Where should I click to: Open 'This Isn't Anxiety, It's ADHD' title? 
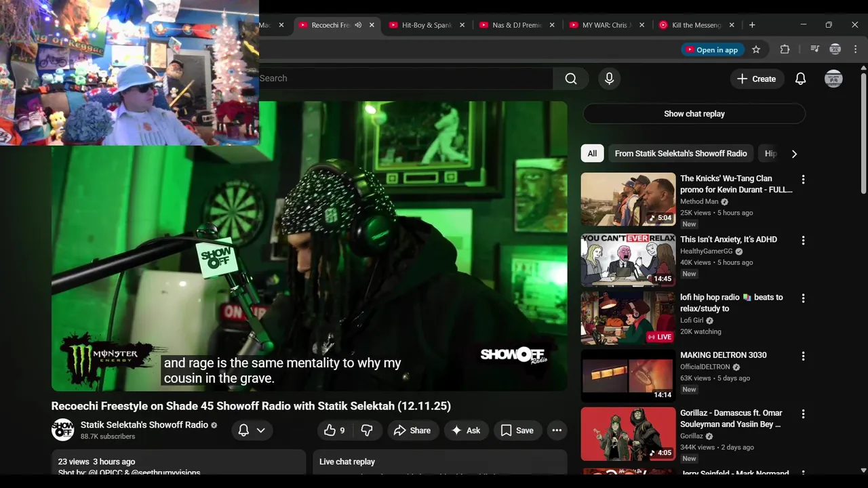(x=728, y=239)
